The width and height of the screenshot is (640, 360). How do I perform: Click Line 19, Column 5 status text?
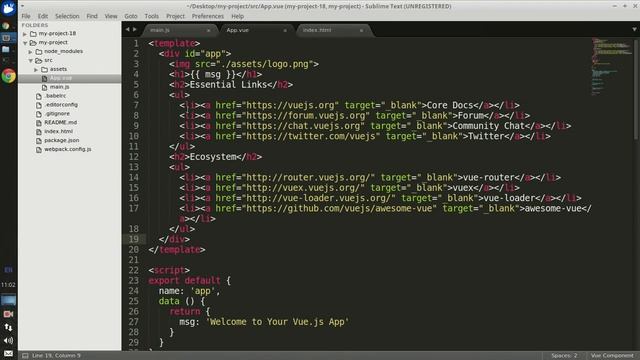click(56, 356)
